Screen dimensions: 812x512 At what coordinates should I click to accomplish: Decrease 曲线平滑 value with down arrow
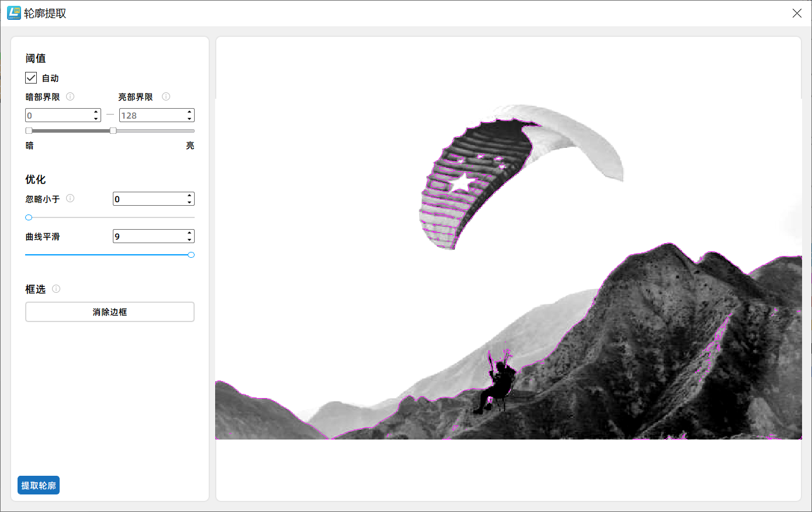[189, 240]
